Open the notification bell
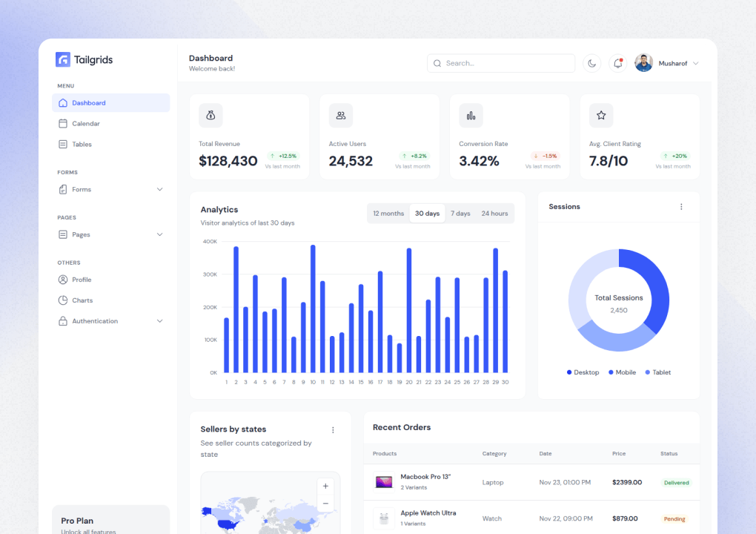The image size is (756, 534). 617,63
